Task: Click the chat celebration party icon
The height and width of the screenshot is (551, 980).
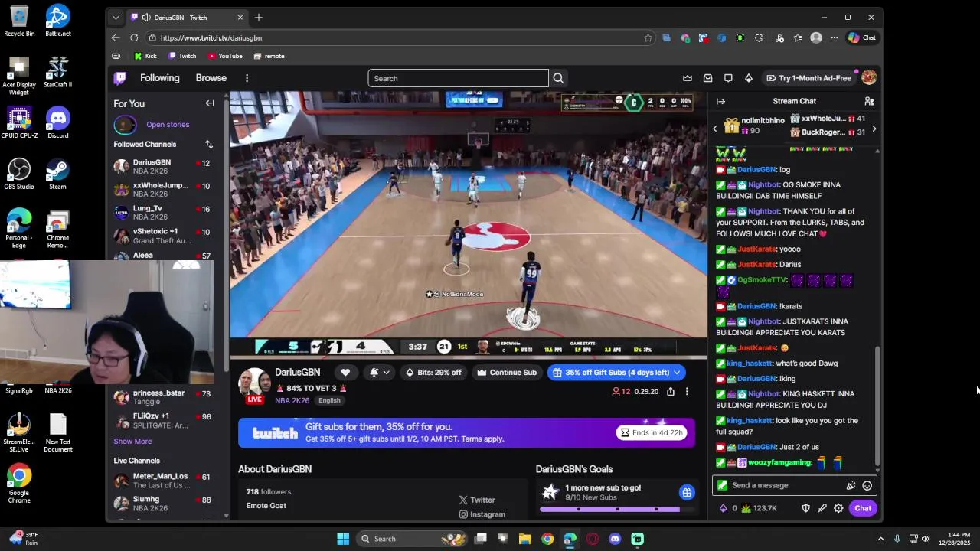Action: pyautogui.click(x=851, y=485)
